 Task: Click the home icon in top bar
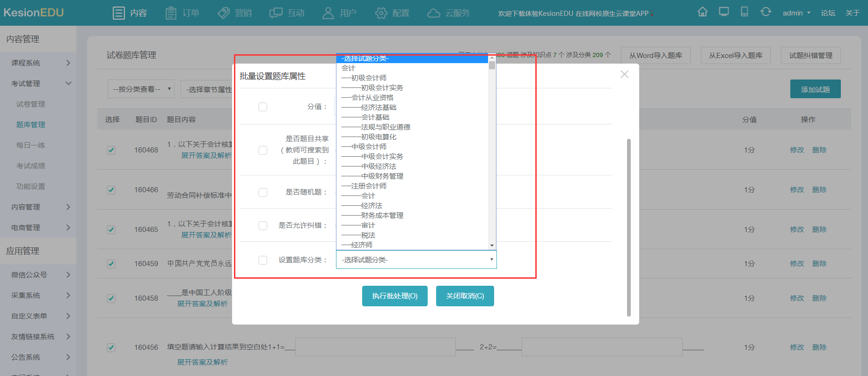702,12
